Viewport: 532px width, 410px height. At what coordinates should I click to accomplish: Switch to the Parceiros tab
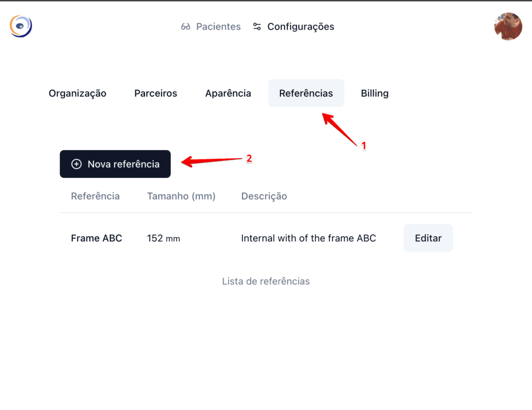click(x=155, y=93)
